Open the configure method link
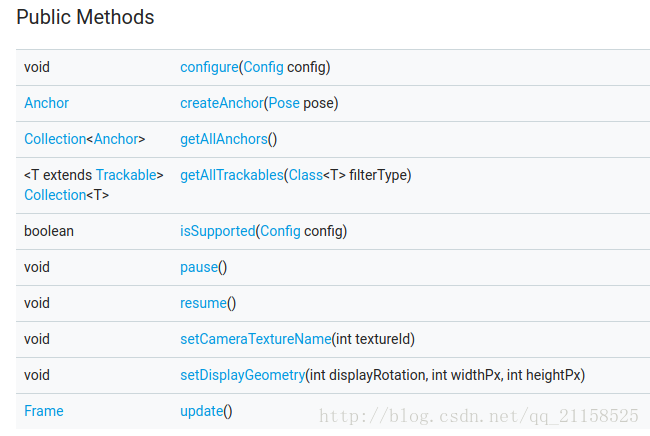Screen dimensions: 650x436 [x=209, y=67]
